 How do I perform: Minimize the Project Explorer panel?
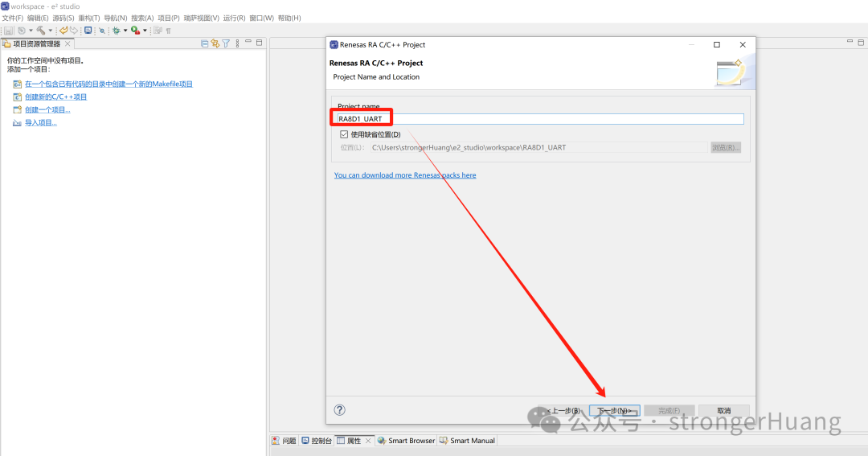point(248,42)
